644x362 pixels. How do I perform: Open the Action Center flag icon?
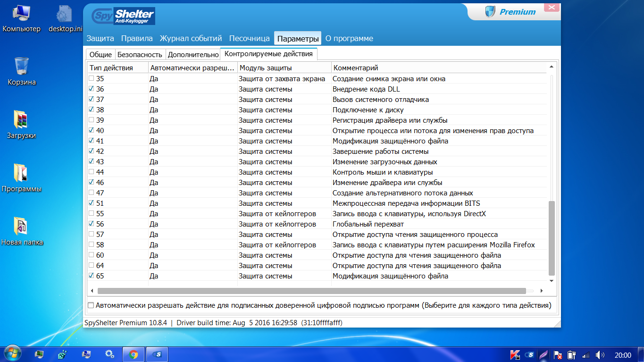(558, 354)
